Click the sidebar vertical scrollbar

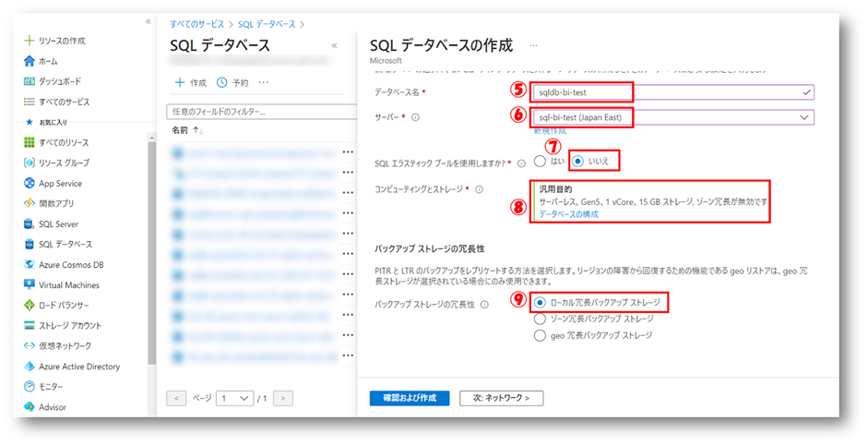[151, 255]
